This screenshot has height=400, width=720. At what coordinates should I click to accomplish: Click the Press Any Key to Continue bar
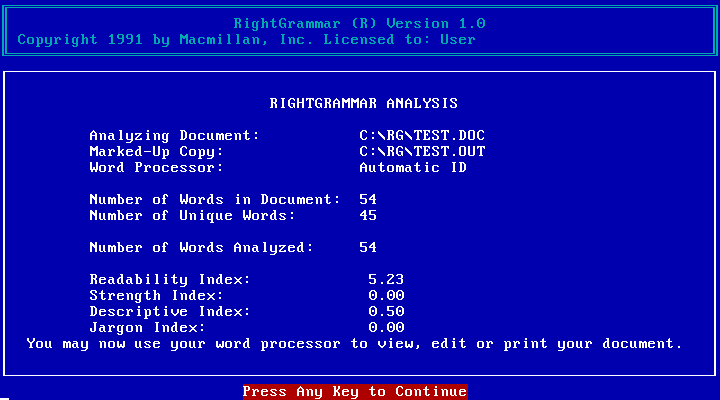[x=355, y=392]
